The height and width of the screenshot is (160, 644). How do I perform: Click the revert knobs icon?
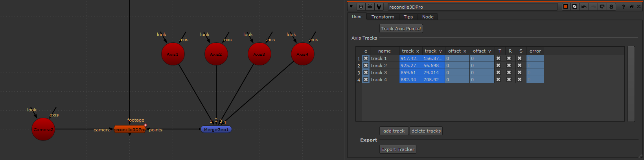pyautogui.click(x=602, y=7)
